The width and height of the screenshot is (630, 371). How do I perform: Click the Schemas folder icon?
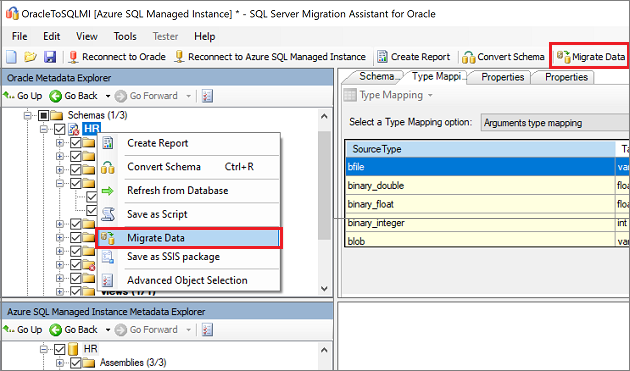click(57, 116)
